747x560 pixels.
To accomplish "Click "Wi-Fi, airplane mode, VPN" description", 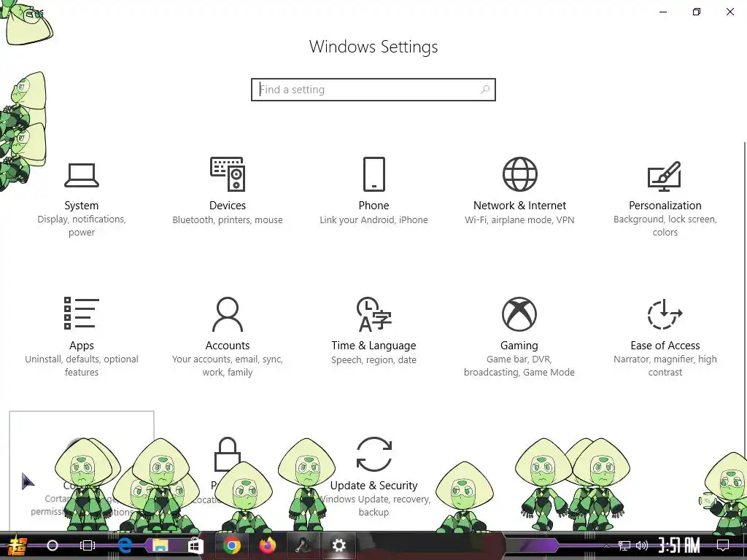I will (x=519, y=220).
